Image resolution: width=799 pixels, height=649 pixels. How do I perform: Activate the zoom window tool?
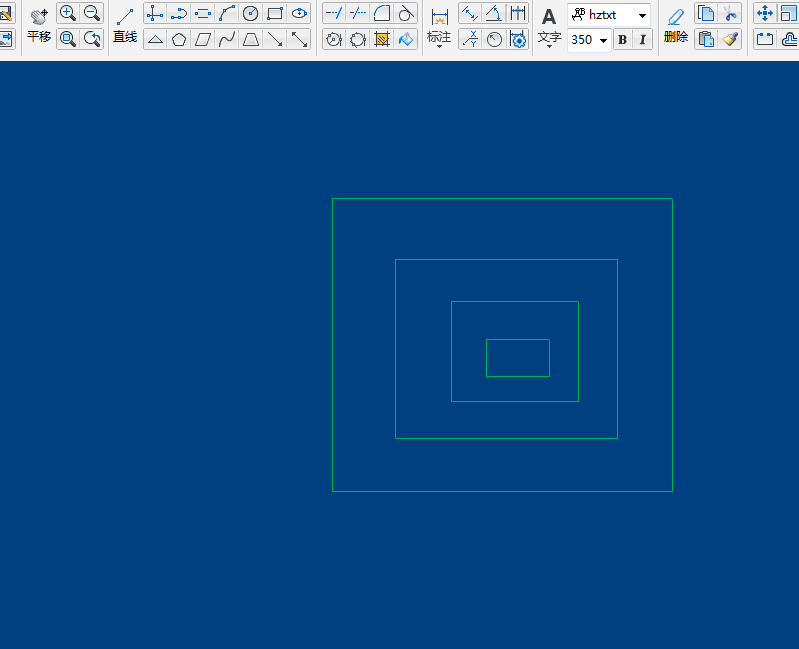(x=68, y=39)
